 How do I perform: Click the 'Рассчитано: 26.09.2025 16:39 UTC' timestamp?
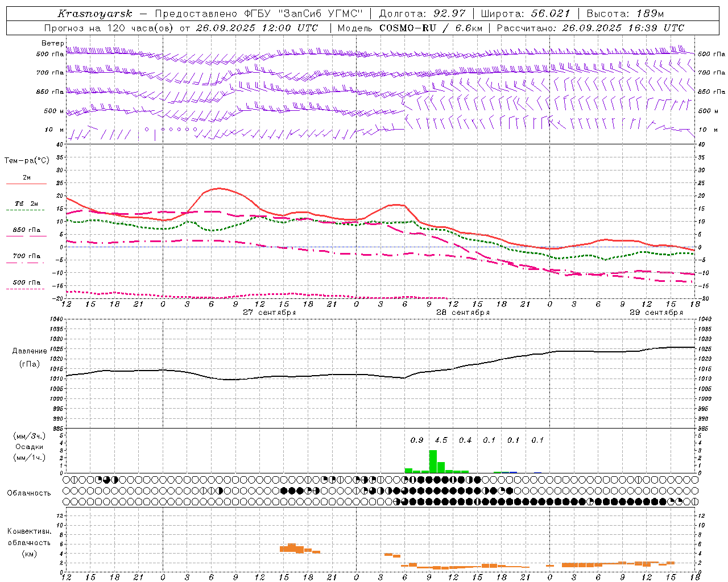point(591,28)
